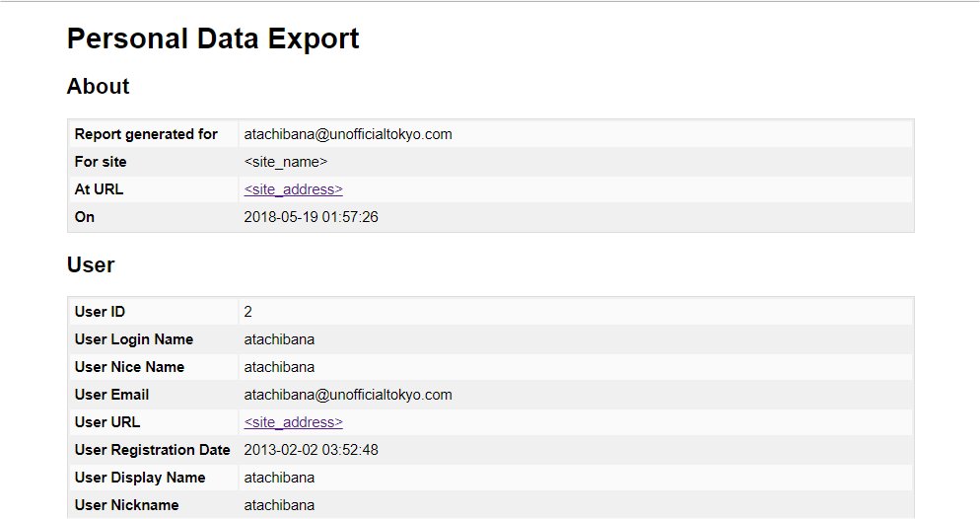980x519 pixels.
Task: Click the User Login Name label
Action: pos(134,339)
